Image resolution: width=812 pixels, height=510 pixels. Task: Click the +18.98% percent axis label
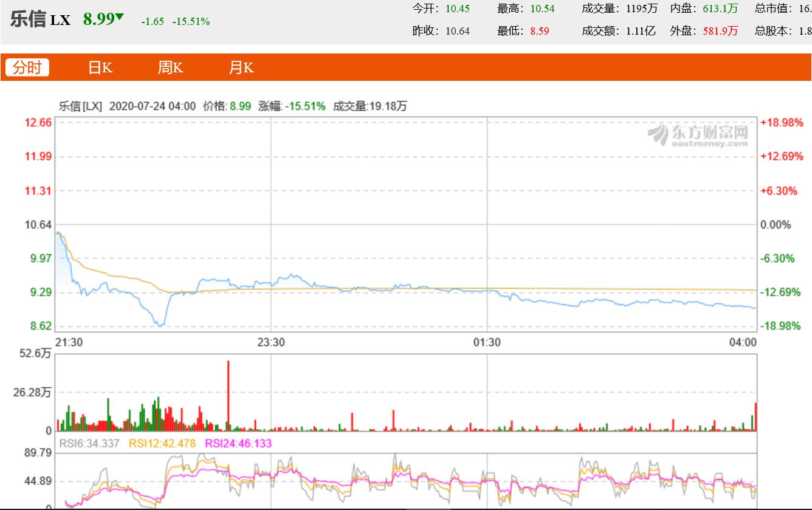pyautogui.click(x=782, y=122)
